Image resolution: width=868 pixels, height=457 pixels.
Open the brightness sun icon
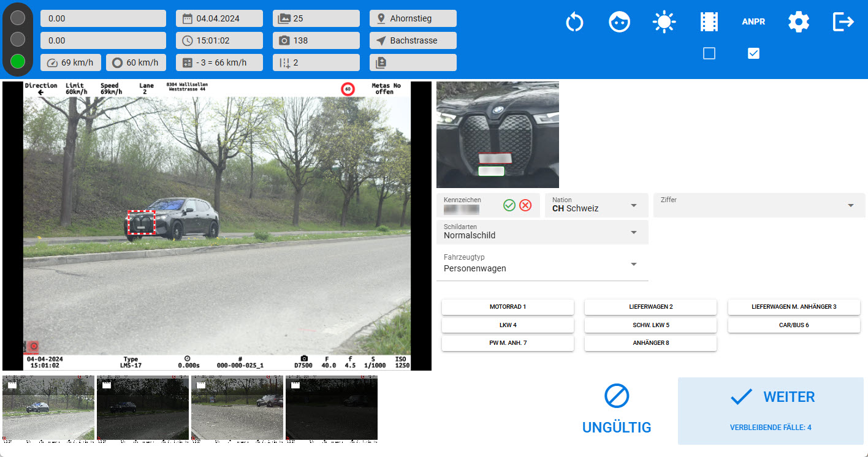point(664,22)
